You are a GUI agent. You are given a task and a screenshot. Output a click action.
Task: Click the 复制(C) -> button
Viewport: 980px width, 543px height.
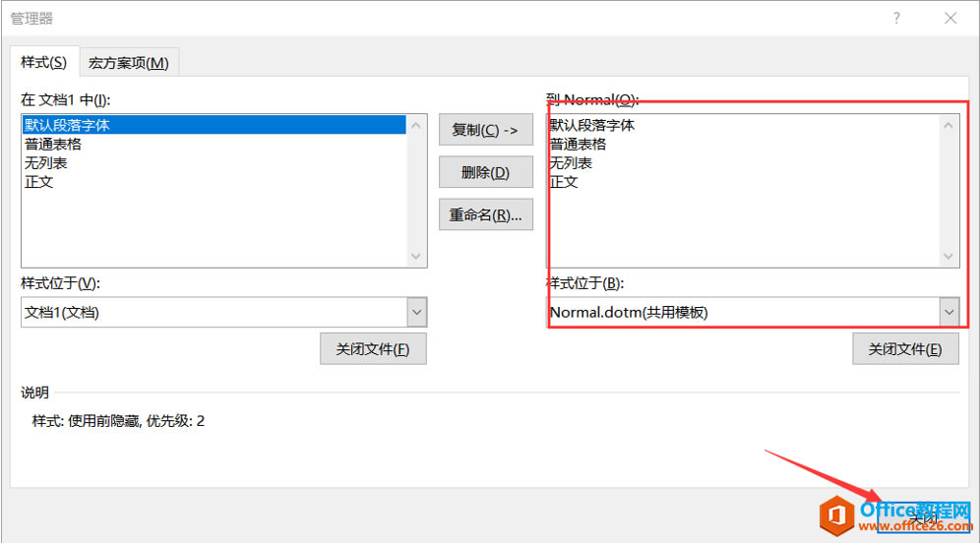(486, 130)
